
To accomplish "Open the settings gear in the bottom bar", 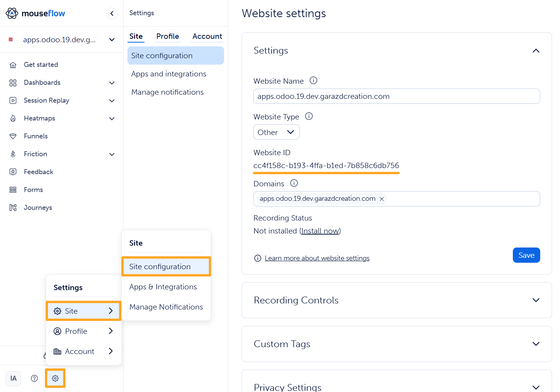I will [x=55, y=378].
